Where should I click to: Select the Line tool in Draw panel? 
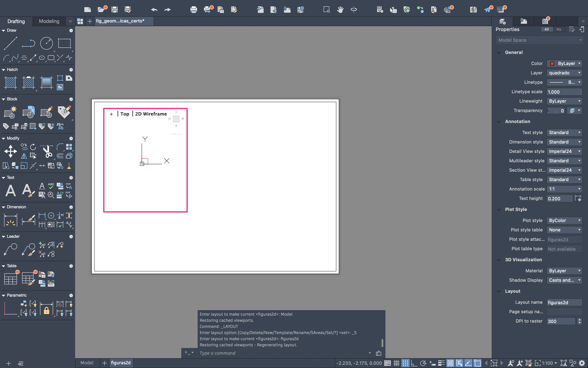click(10, 44)
